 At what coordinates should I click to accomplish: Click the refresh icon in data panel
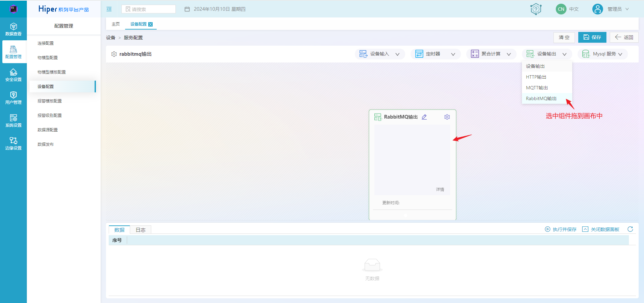[x=630, y=229]
